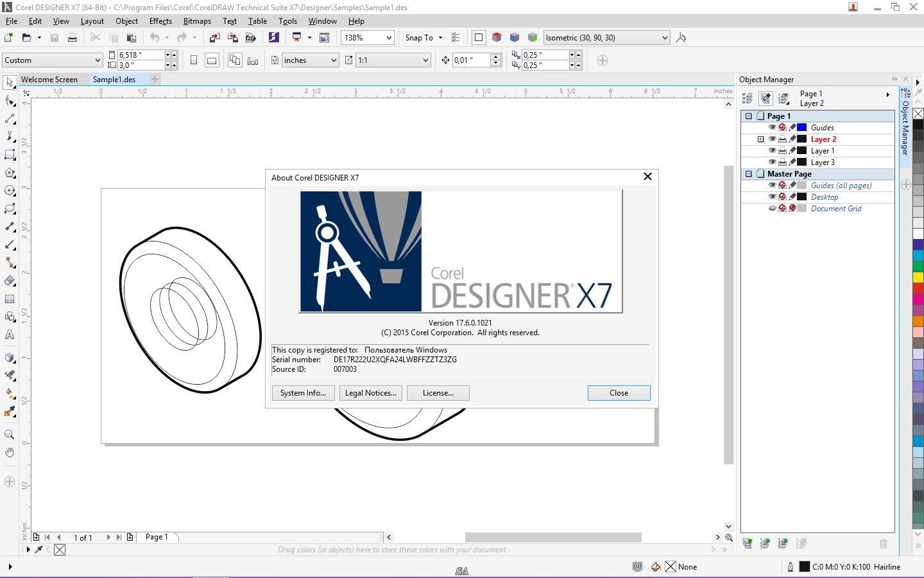
Task: Click the Legal Notices... button
Action: [371, 393]
